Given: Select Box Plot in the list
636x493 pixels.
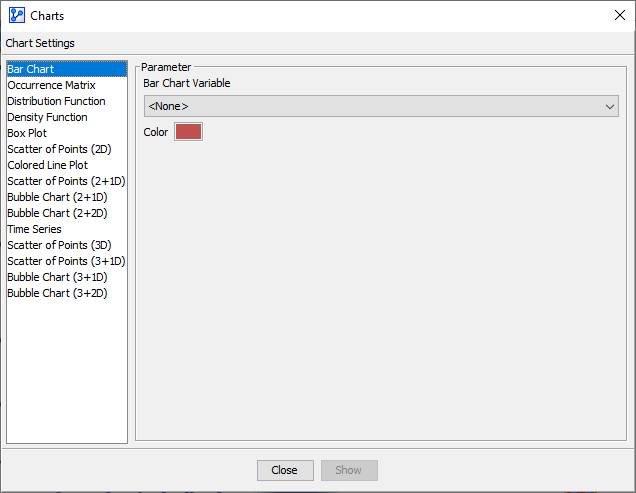Looking at the screenshot, I should (x=27, y=133).
